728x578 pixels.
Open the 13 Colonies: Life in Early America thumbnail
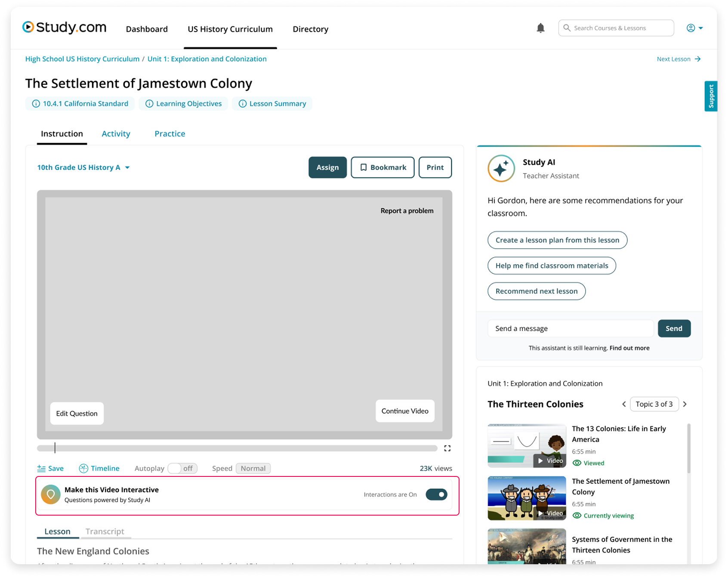527,445
